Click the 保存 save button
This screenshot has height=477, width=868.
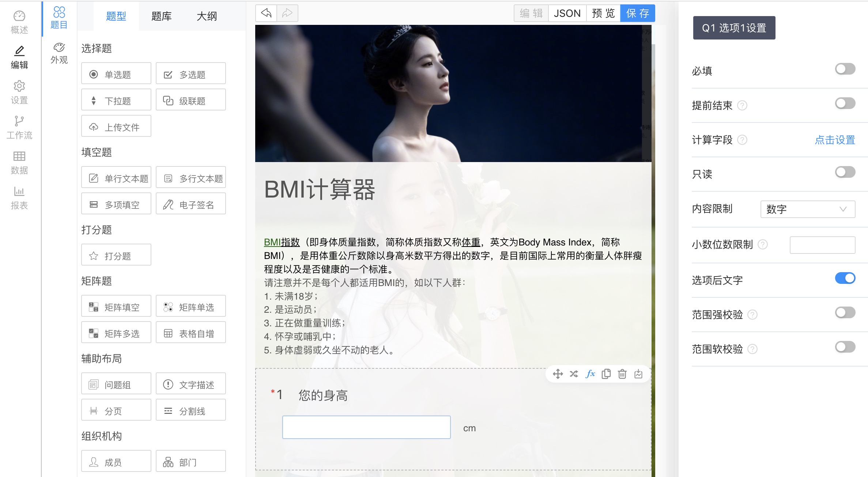click(x=637, y=14)
